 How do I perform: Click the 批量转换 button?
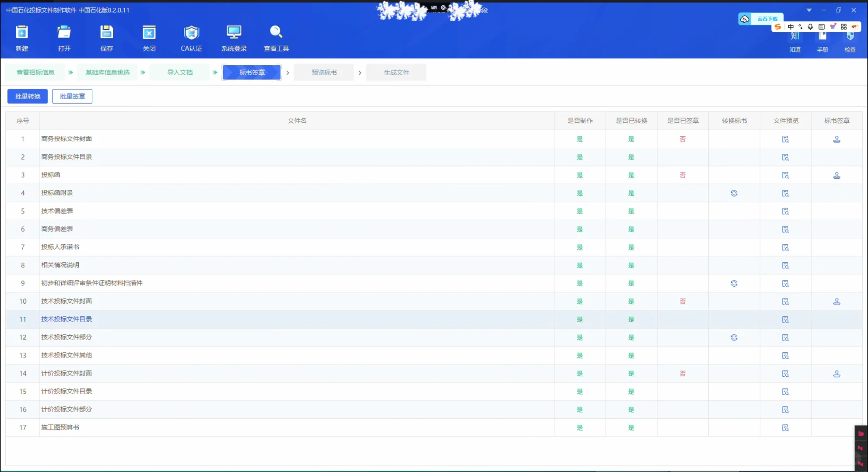coord(28,96)
